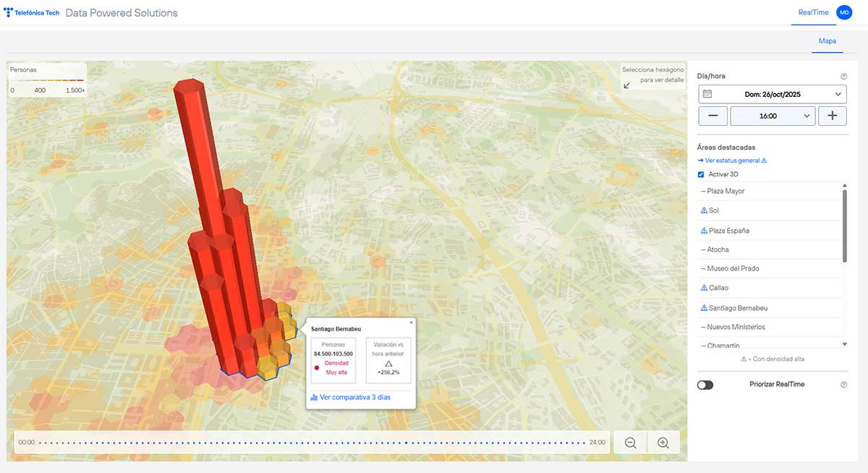This screenshot has width=868, height=473.
Task: Toggle the Priorizar RealTime switch
Action: 705,385
